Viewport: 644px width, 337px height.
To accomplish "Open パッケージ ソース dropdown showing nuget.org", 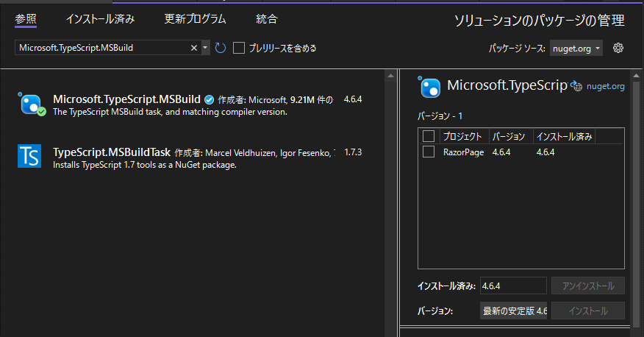I will click(576, 48).
